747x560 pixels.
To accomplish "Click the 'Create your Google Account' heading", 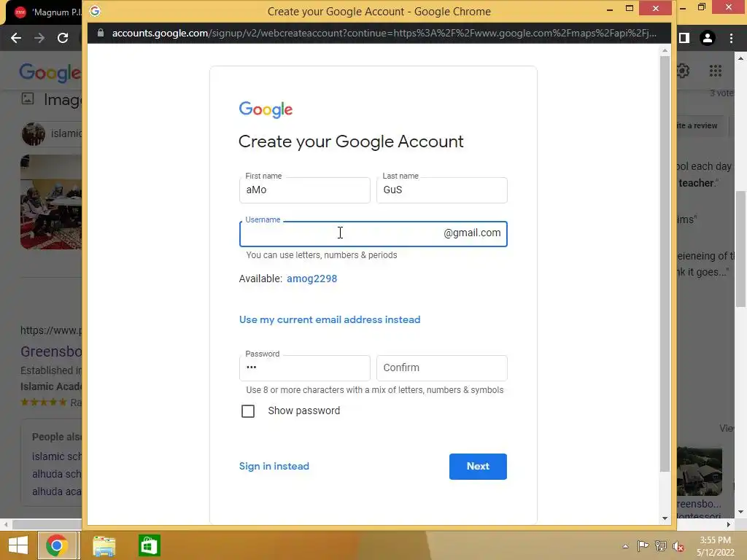I will pyautogui.click(x=351, y=142).
